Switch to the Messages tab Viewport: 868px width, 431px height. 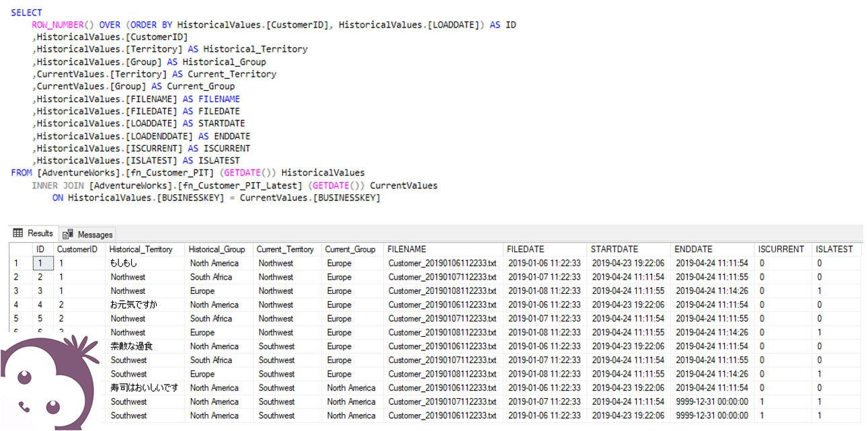(87, 234)
